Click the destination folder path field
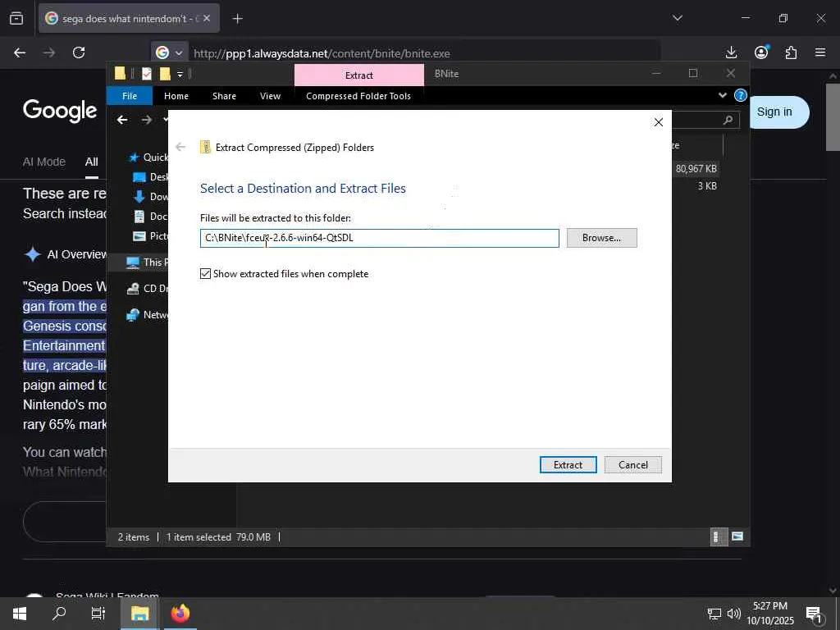Image resolution: width=840 pixels, height=630 pixels. (x=379, y=238)
